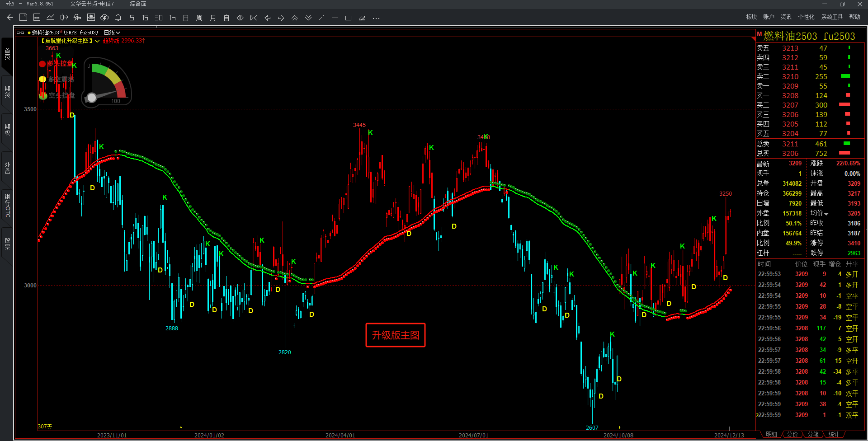Click the red 多头控盘 indicator dot

[42, 64]
